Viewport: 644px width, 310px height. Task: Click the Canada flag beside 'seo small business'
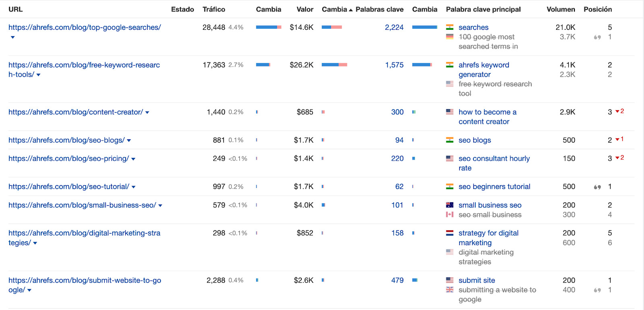point(450,215)
